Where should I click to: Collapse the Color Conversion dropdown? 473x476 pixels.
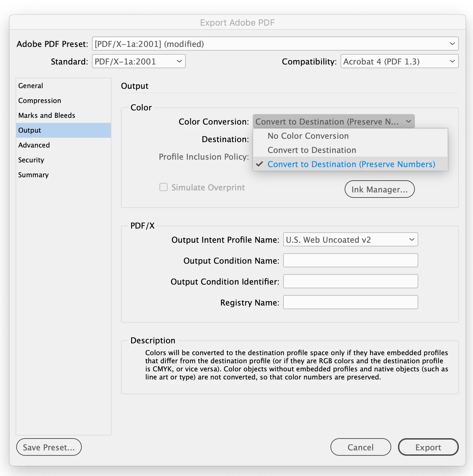point(333,122)
